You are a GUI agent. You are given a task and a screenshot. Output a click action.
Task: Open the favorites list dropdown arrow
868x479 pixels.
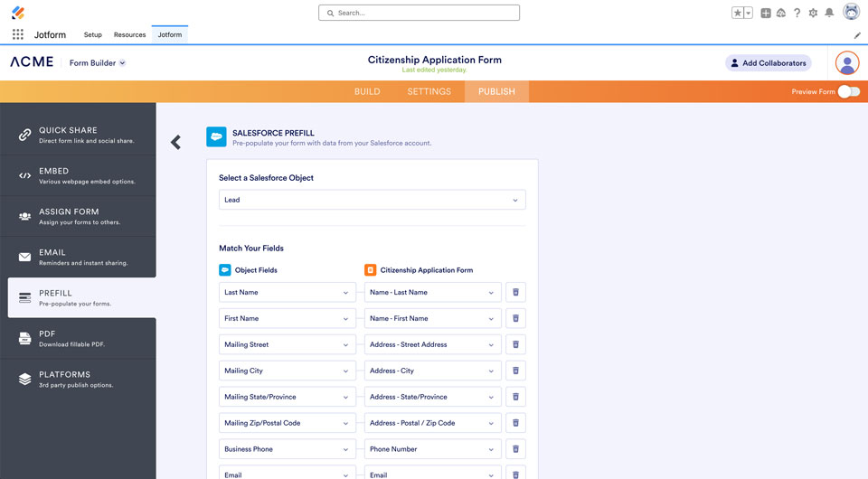[x=748, y=13]
